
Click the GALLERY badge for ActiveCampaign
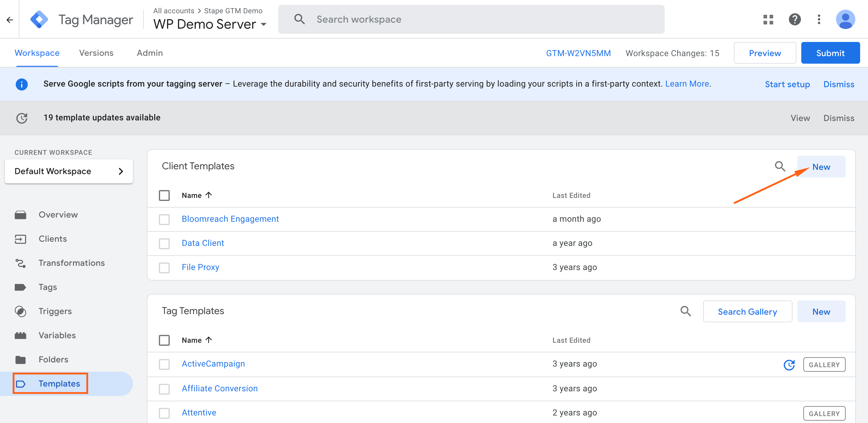click(824, 365)
